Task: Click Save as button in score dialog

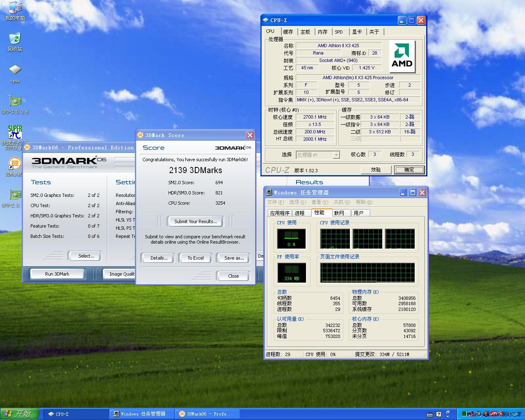Action: [234, 258]
